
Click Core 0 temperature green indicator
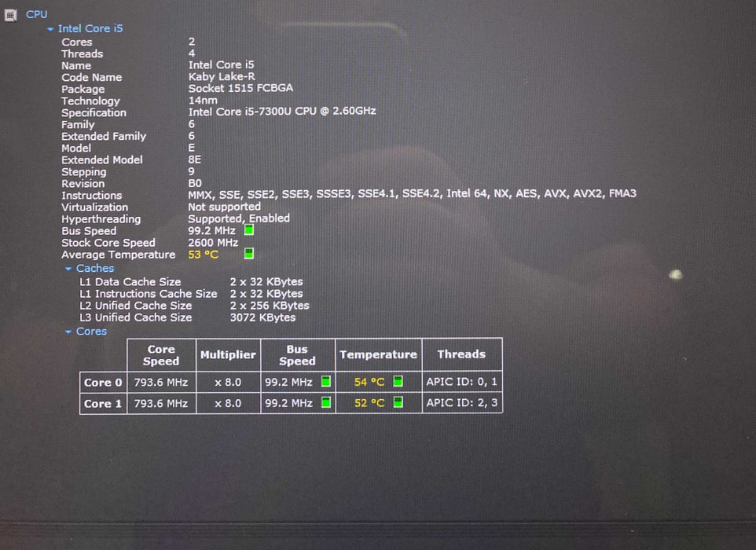click(398, 382)
